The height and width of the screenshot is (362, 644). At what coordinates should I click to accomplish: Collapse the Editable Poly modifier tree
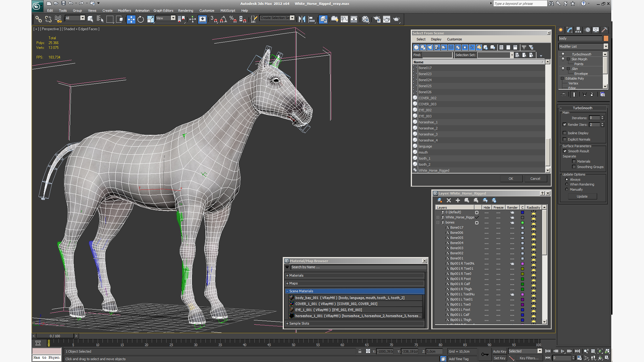point(562,78)
